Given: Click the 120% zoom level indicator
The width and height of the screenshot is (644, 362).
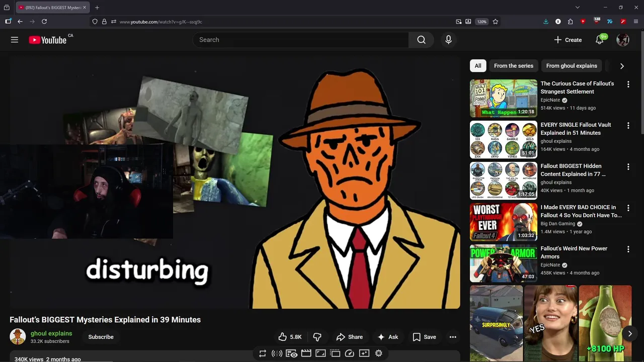Looking at the screenshot, I should [x=482, y=22].
